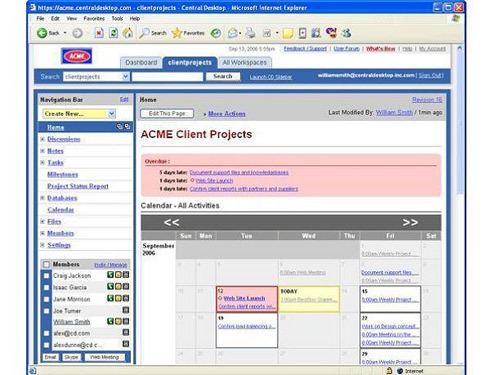This screenshot has width=500, height=375.
Task: Go to previous month with << arrow
Action: tap(171, 222)
